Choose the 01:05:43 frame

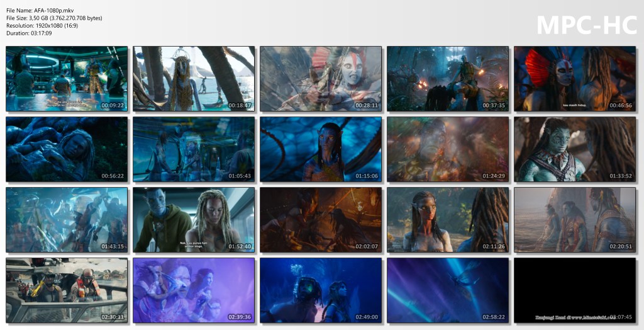click(x=194, y=149)
